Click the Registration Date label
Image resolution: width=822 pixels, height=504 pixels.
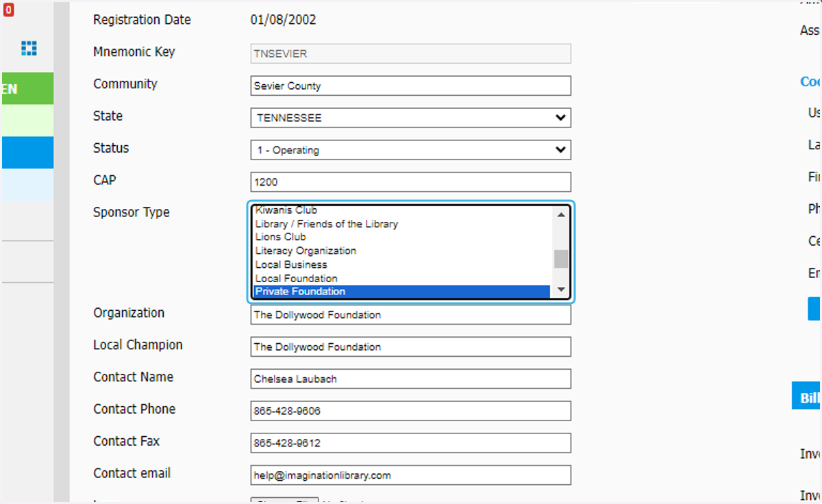tap(142, 20)
